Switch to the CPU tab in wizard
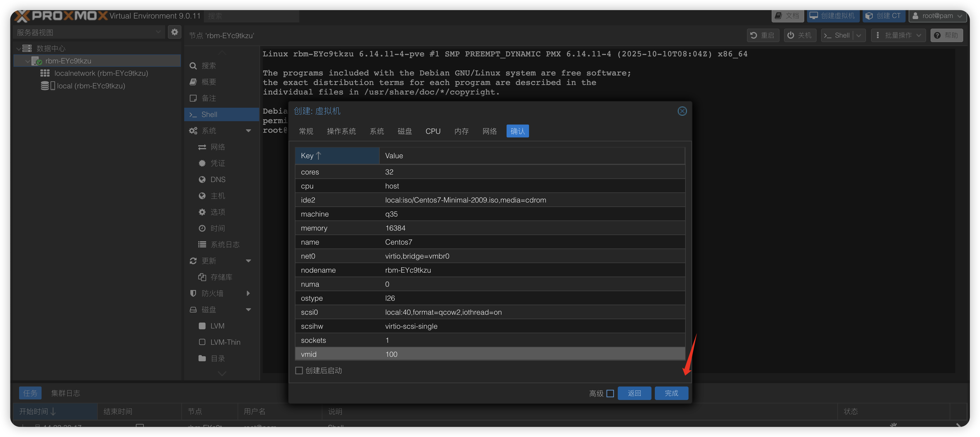This screenshot has height=437, width=980. click(x=432, y=131)
